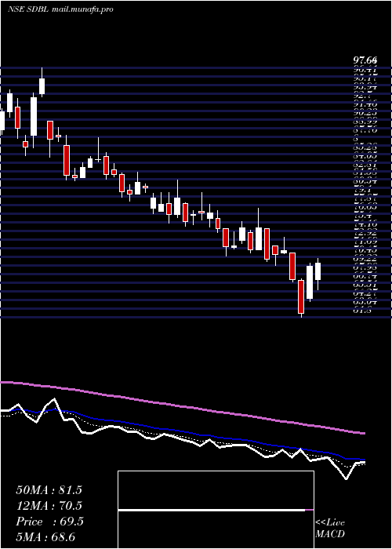Click the <<Live MACD label
The width and height of the screenshot is (392, 549).
330,529
